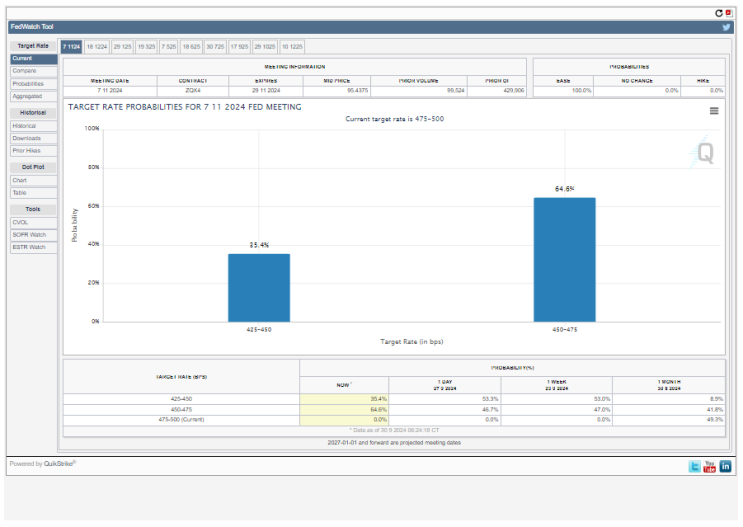Viewport: 743px width, 527px height.
Task: Open the YouTube icon in the footer
Action: [x=709, y=466]
